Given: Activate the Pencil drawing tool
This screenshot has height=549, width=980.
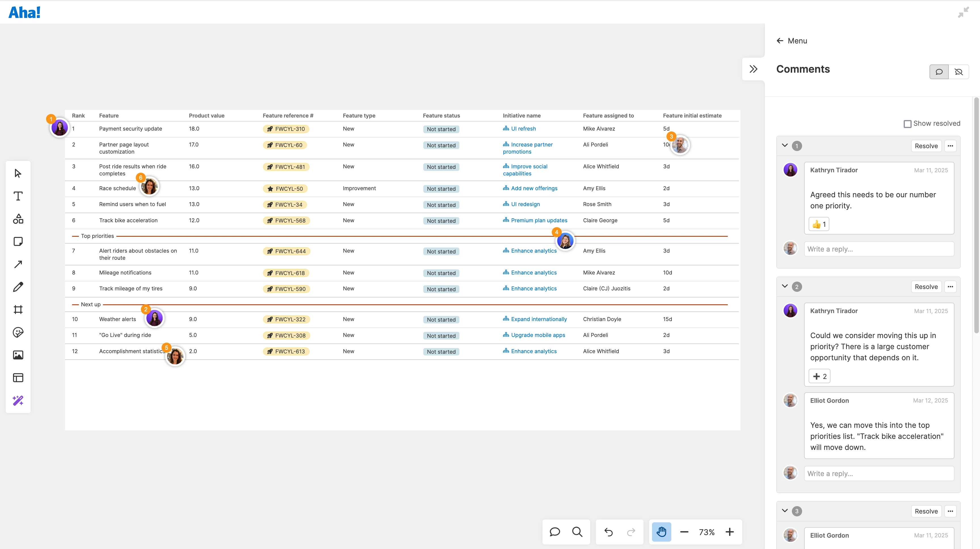Looking at the screenshot, I should click(18, 287).
